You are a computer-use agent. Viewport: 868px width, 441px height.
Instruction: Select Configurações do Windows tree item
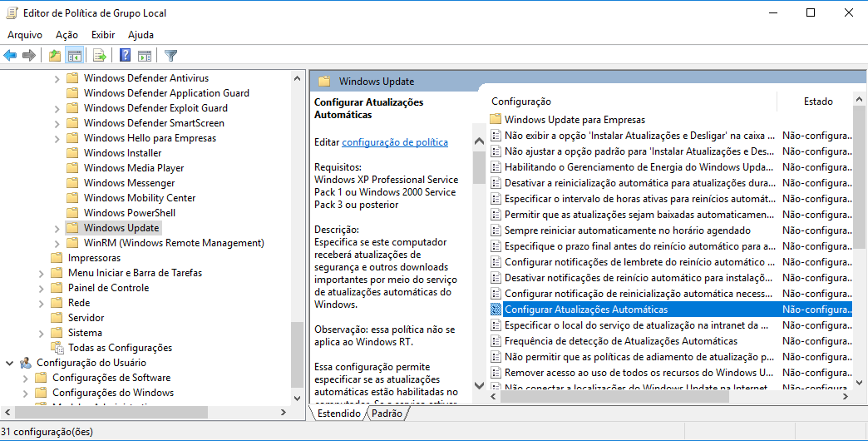[x=113, y=392]
